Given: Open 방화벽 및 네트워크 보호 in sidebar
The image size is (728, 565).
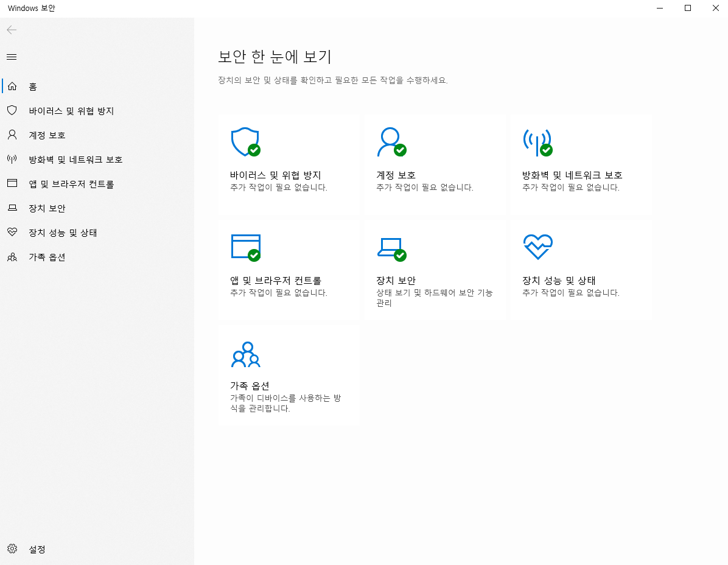Looking at the screenshot, I should tap(75, 160).
